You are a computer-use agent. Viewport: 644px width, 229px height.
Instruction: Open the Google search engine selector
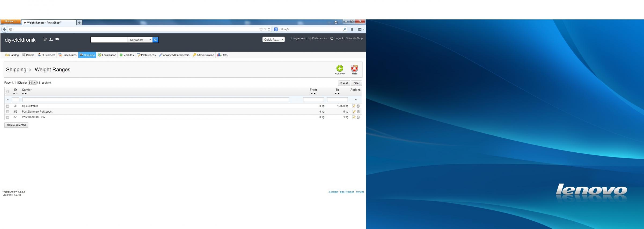click(277, 29)
